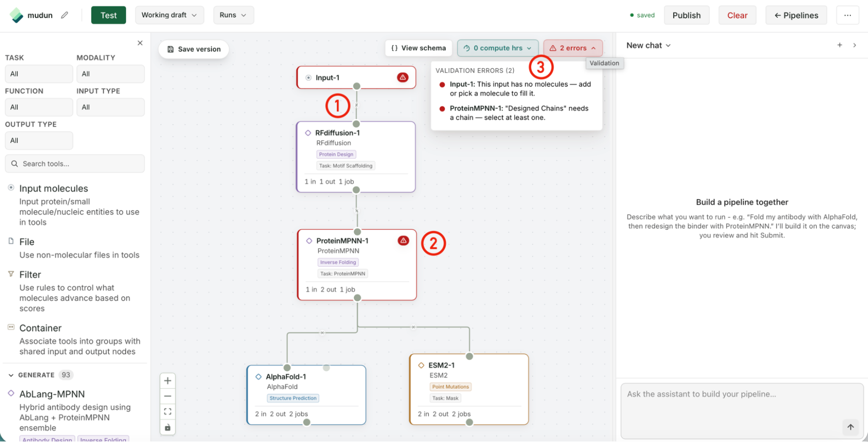Collapse the 2 errors validation panel
Screen dimensions: 868x442
pyautogui.click(x=573, y=48)
